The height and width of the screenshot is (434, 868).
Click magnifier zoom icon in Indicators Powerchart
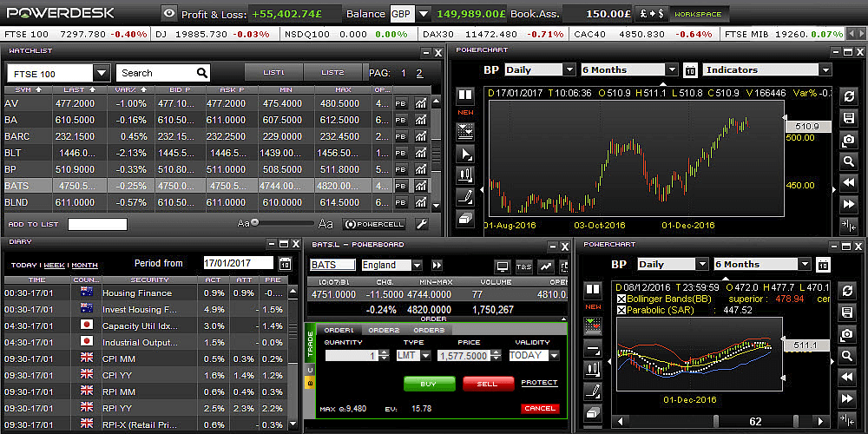tap(847, 161)
